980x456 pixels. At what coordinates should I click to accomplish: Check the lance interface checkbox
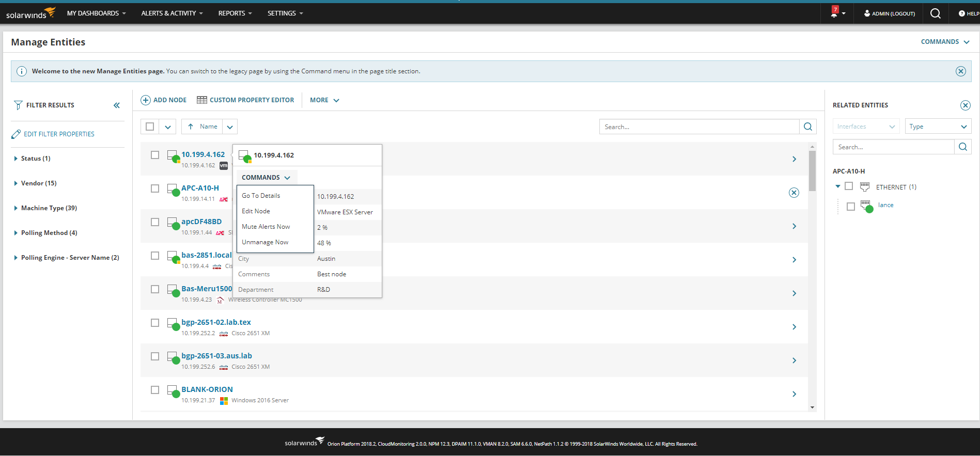[x=851, y=207]
